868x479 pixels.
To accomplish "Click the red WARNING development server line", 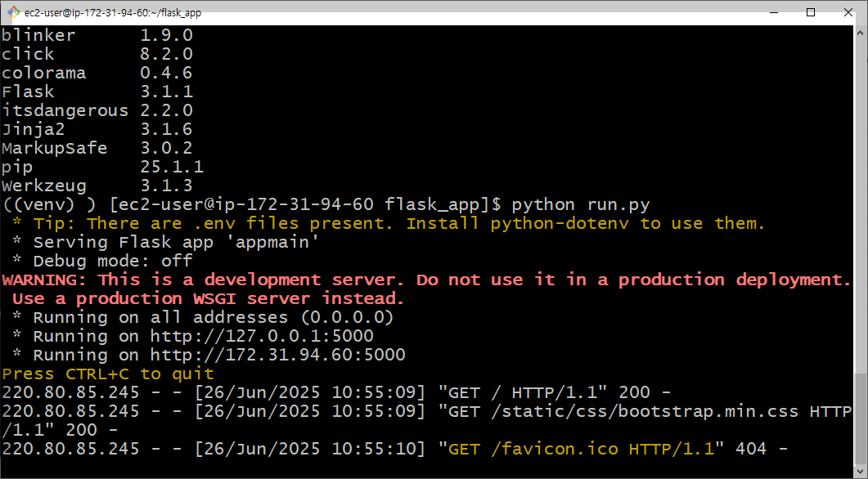I will pyautogui.click(x=426, y=280).
